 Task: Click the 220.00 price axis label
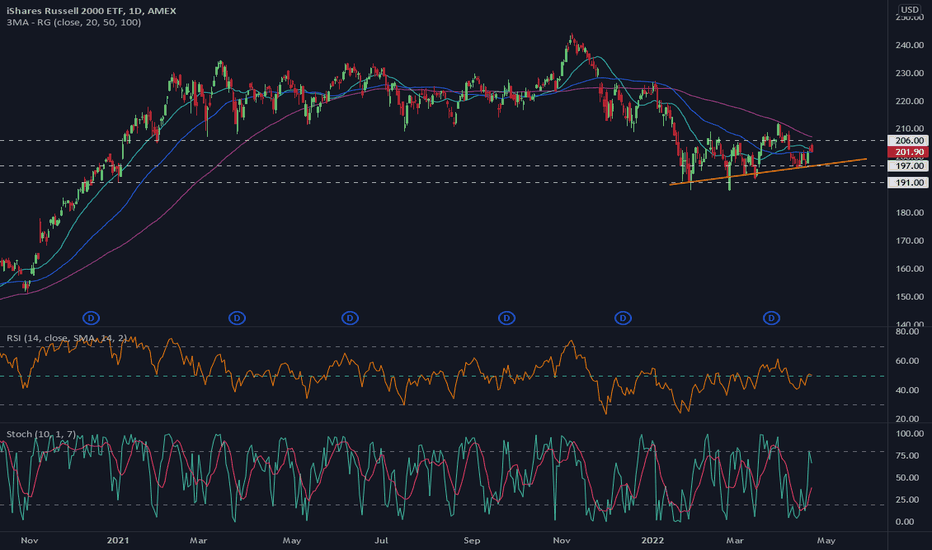point(909,101)
